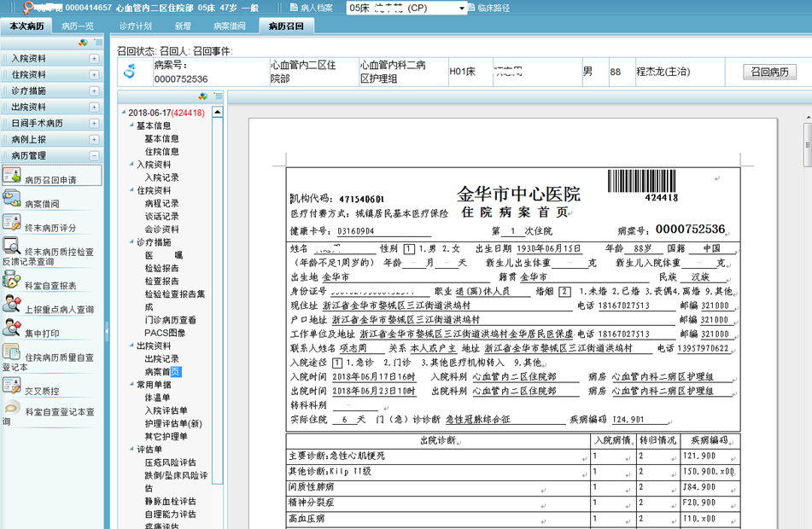Click the patient avatar icon in title bar

coord(28,7)
